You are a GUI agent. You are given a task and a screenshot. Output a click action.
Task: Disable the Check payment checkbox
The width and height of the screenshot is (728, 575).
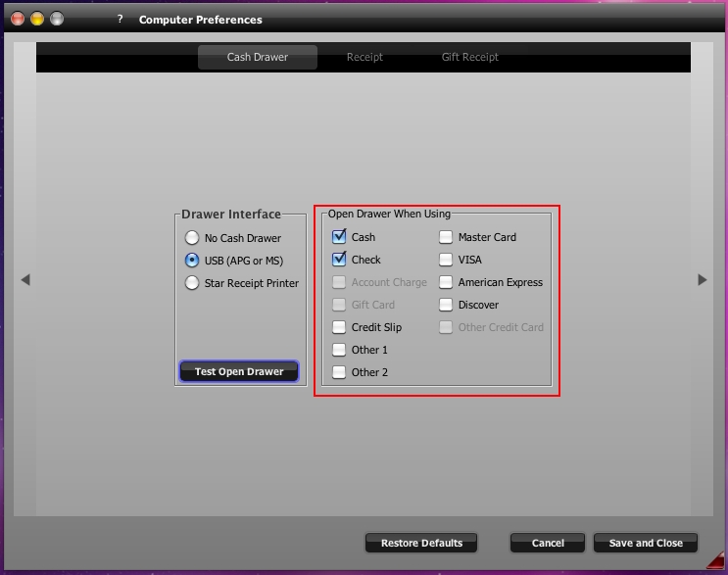[x=339, y=260]
